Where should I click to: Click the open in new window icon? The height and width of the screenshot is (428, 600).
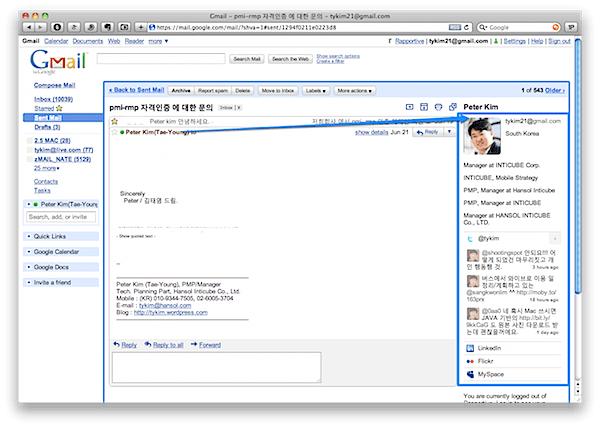[x=453, y=106]
